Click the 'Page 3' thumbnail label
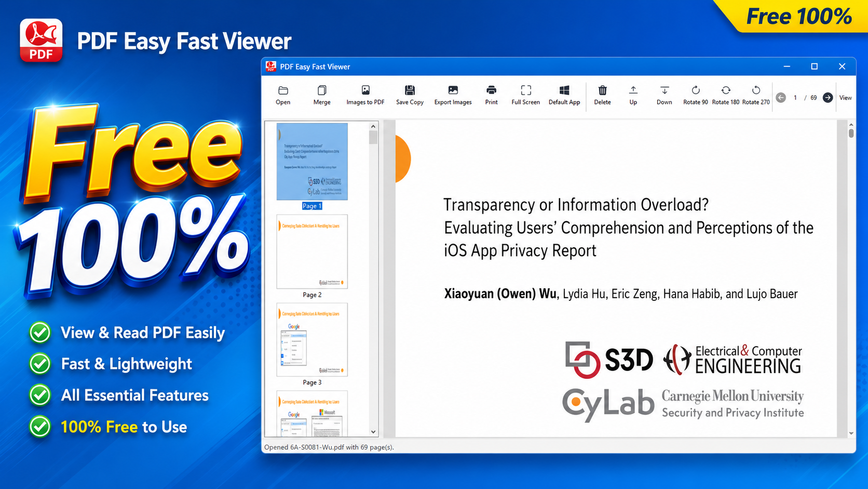Image resolution: width=868 pixels, height=489 pixels. point(312,382)
